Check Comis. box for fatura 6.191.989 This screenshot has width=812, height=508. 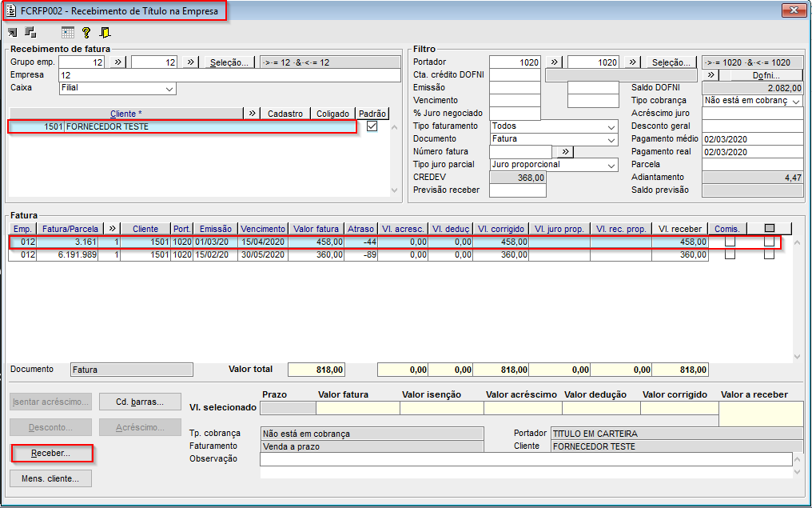(730, 254)
